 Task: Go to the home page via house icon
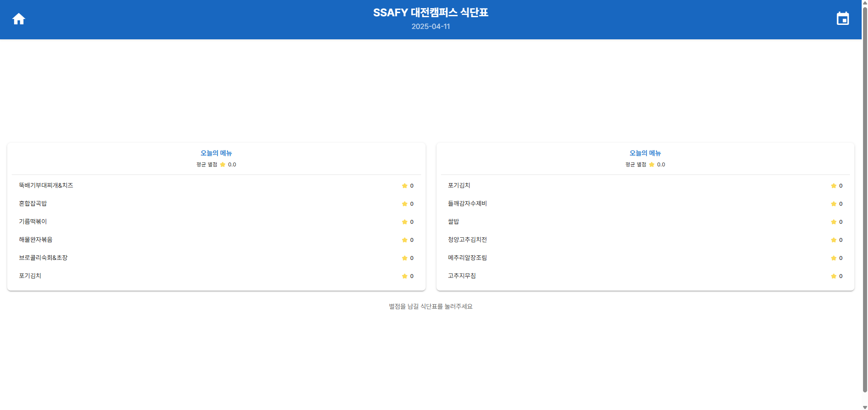click(19, 19)
